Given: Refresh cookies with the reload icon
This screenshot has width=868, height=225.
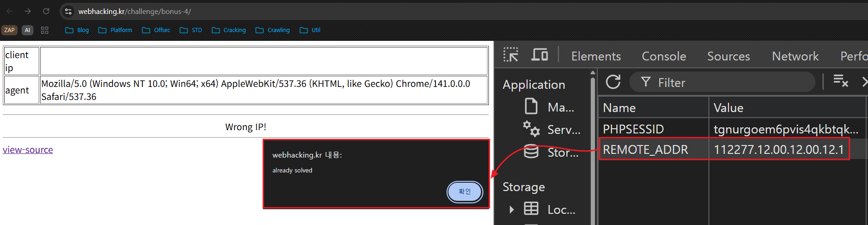Looking at the screenshot, I should point(613,82).
